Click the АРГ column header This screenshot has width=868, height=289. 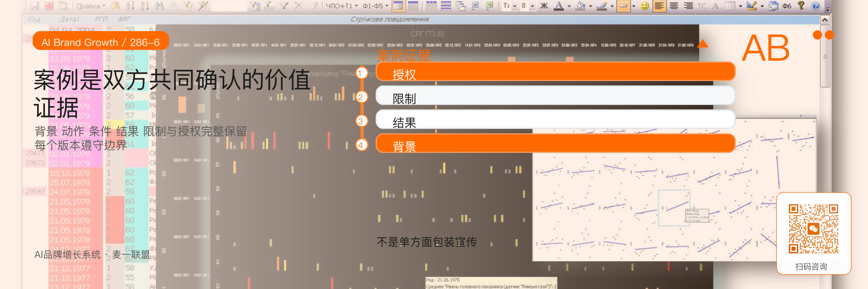(123, 19)
